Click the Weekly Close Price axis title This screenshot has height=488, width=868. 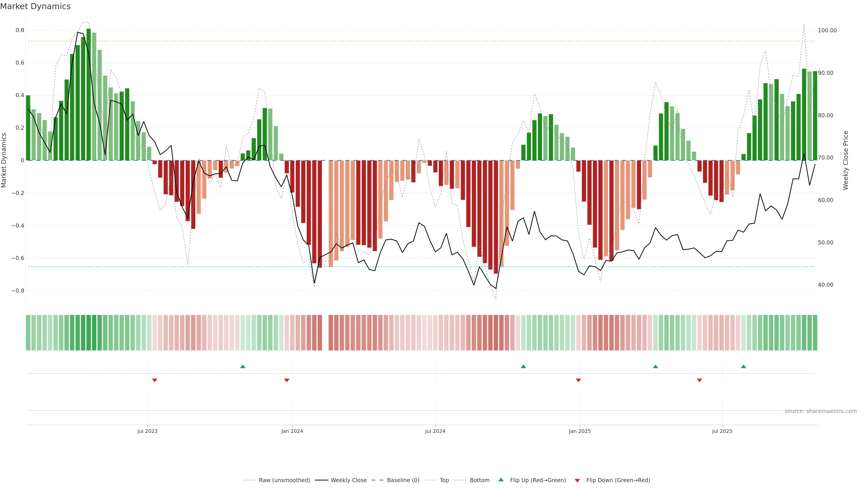point(846,160)
